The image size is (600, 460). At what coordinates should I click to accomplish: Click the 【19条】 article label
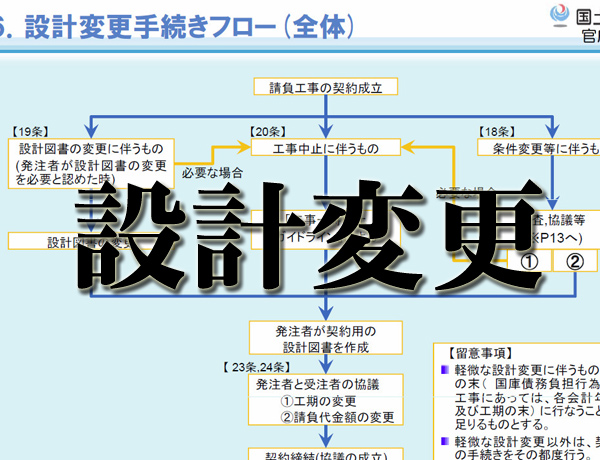click(x=32, y=130)
